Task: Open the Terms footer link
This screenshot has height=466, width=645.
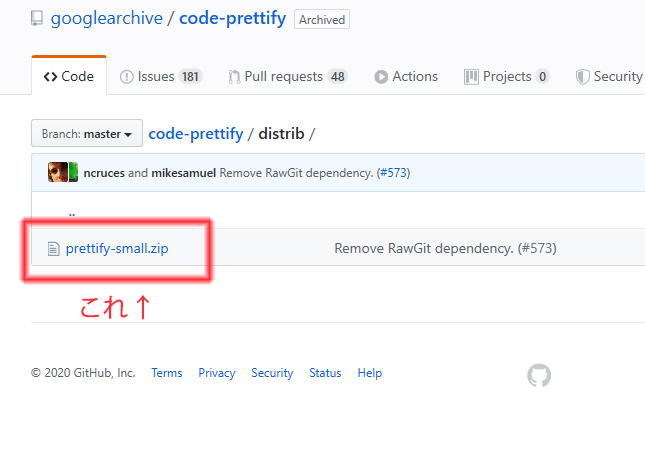Action: [167, 373]
